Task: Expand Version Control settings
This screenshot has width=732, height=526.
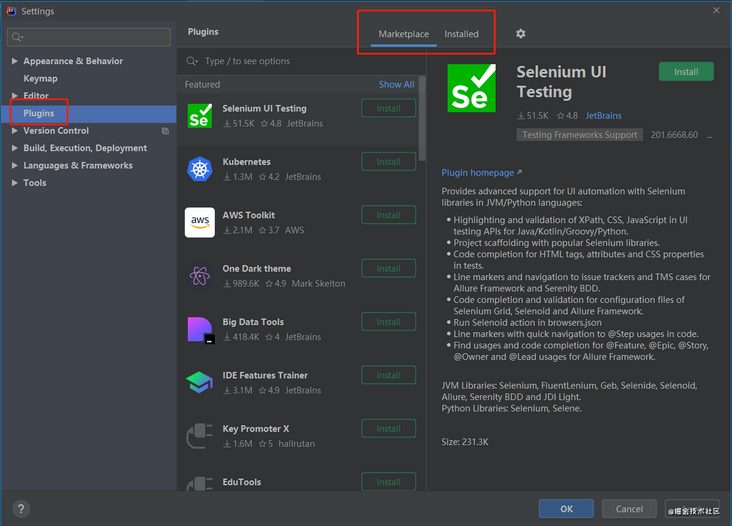Action: click(14, 131)
